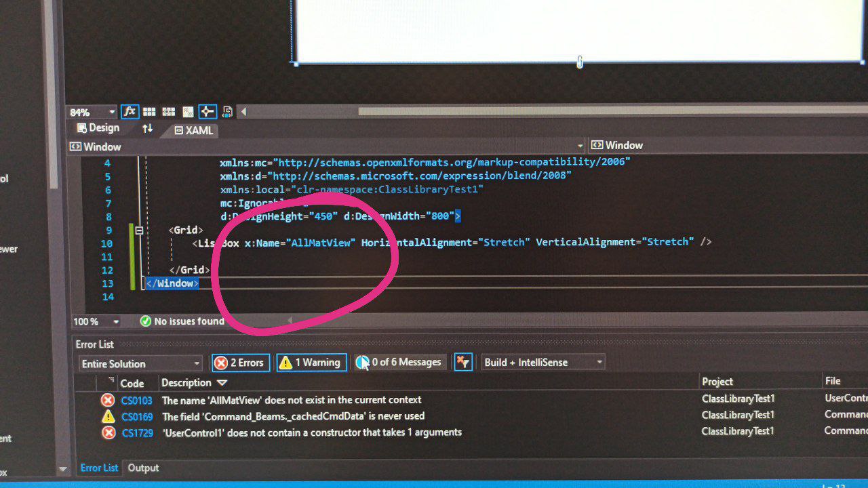Viewport: 868px width, 488px height.
Task: Toggle artboard background checkerboard icon
Action: point(188,112)
